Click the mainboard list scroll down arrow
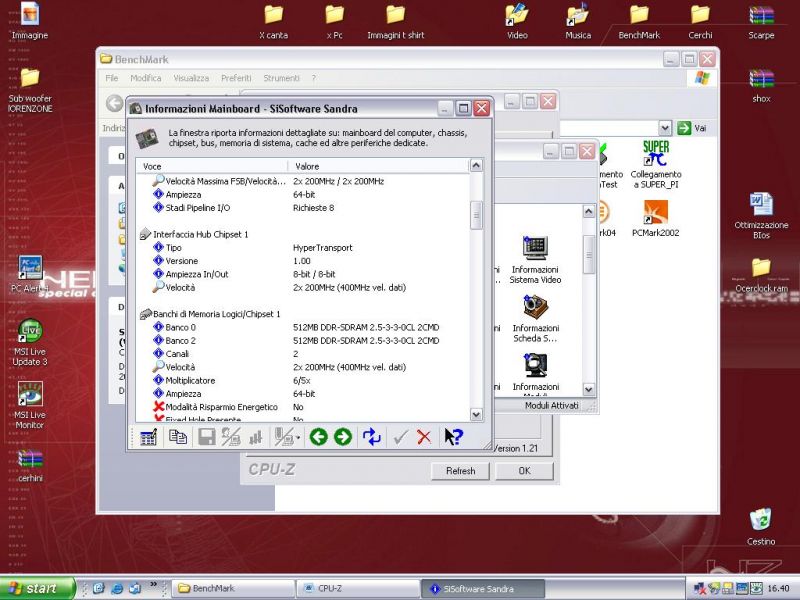Image resolution: width=800 pixels, height=600 pixels. [476, 415]
